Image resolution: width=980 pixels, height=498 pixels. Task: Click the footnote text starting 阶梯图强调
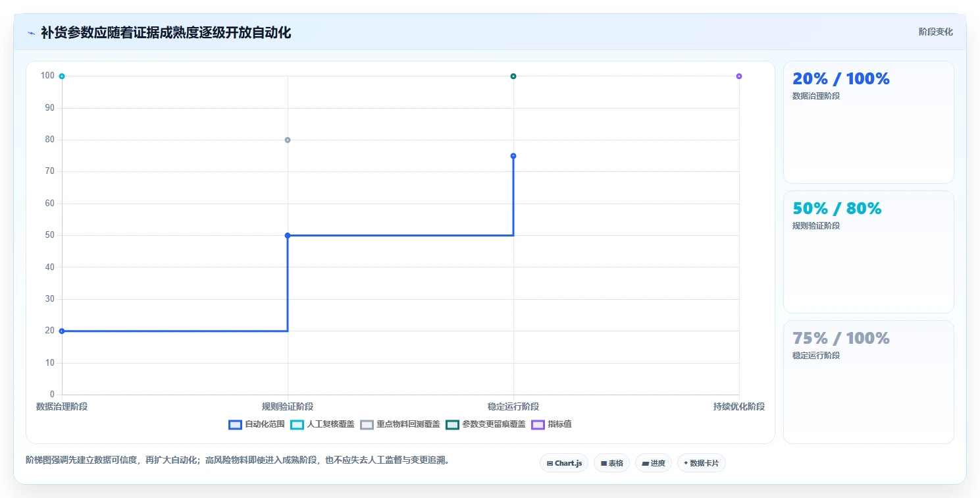pyautogui.click(x=240, y=460)
